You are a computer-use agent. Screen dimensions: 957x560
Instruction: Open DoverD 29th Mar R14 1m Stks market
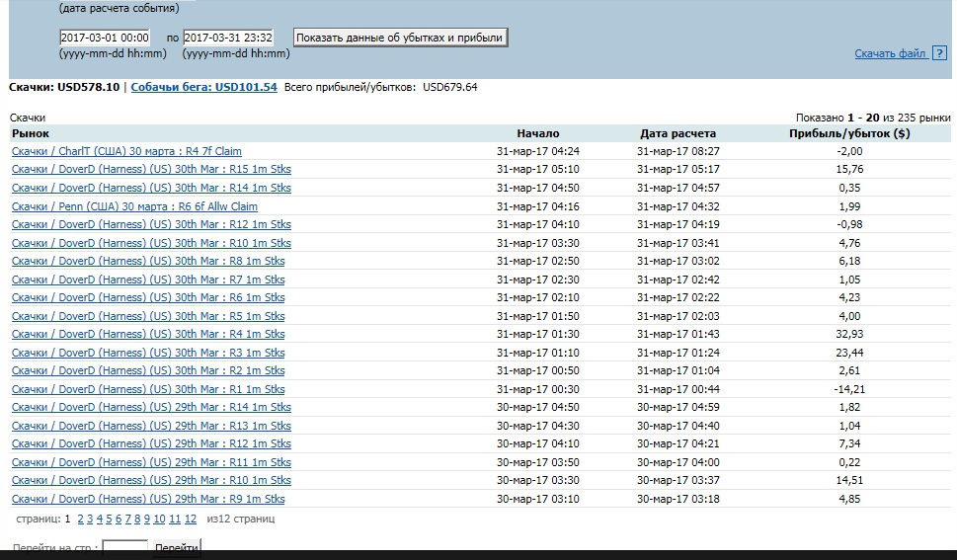(x=151, y=407)
